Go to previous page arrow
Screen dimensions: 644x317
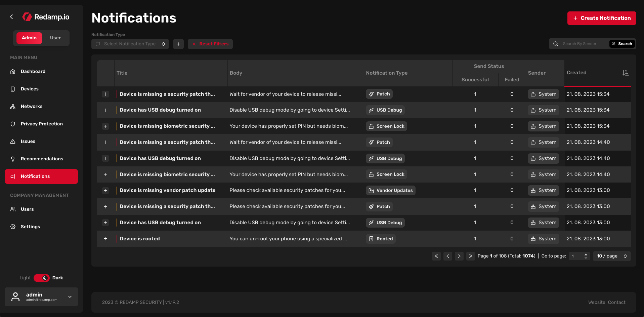[x=448, y=256]
